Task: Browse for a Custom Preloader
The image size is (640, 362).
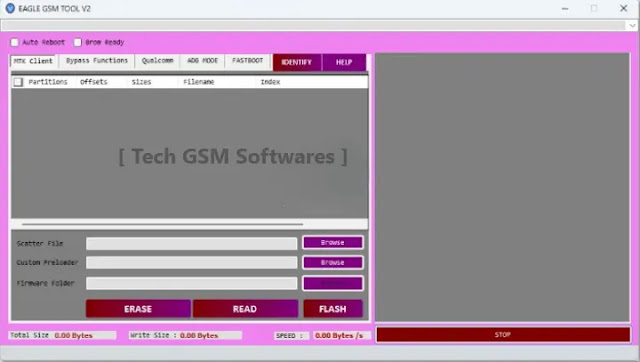Action: (333, 262)
